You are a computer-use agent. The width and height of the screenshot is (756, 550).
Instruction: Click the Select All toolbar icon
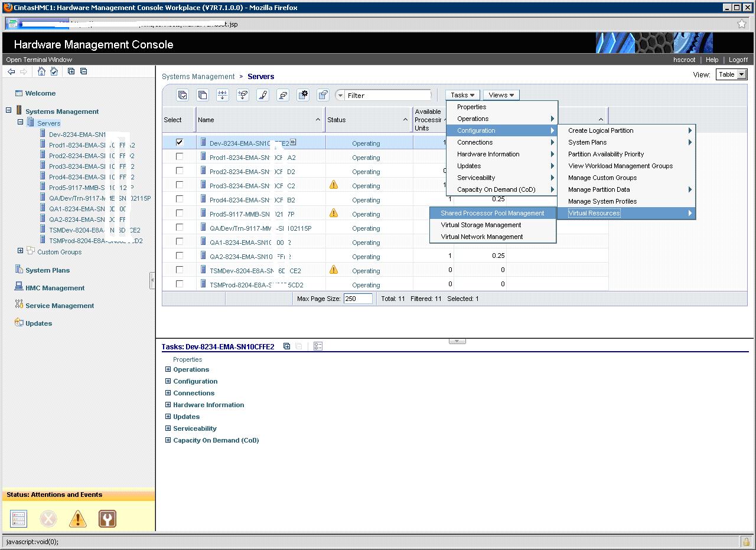coord(183,95)
